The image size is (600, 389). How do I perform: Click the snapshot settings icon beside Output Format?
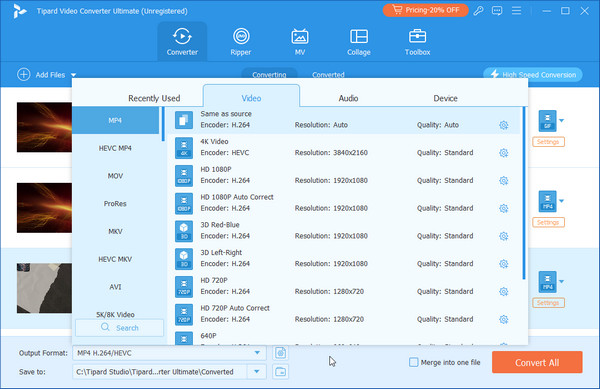click(280, 353)
